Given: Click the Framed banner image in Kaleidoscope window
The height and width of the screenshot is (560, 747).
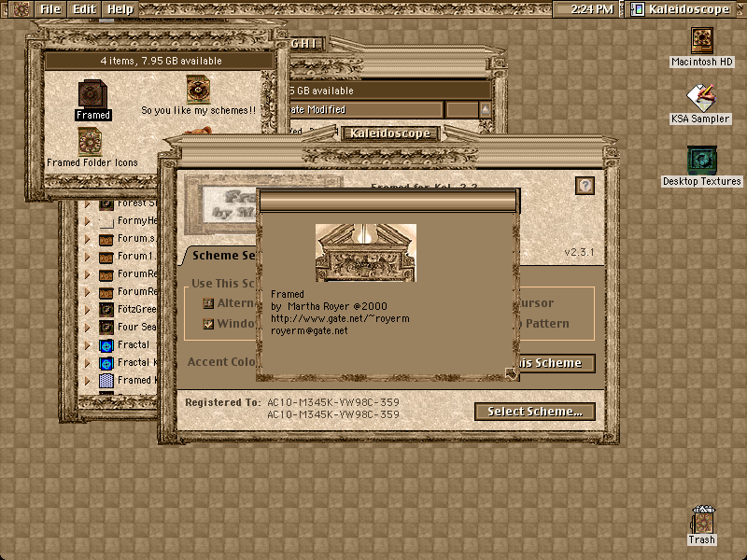Looking at the screenshot, I should click(220, 204).
